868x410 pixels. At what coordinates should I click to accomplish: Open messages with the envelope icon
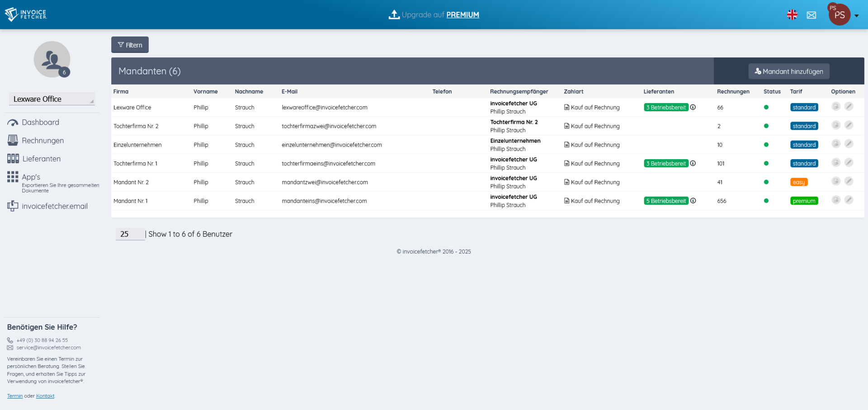tap(811, 15)
